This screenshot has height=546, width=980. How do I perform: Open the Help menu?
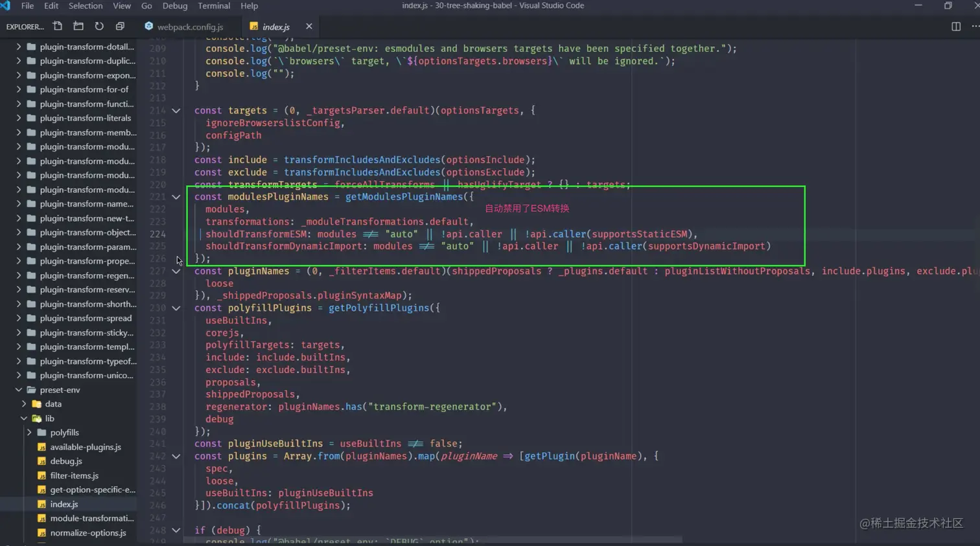[250, 6]
